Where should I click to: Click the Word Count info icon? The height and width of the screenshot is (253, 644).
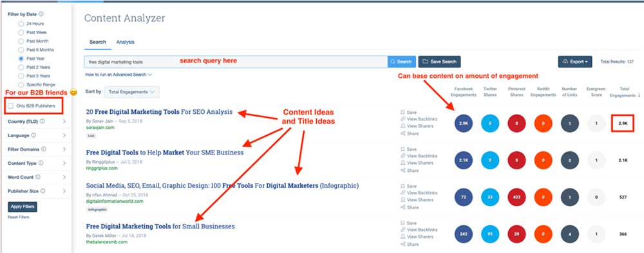pyautogui.click(x=38, y=177)
